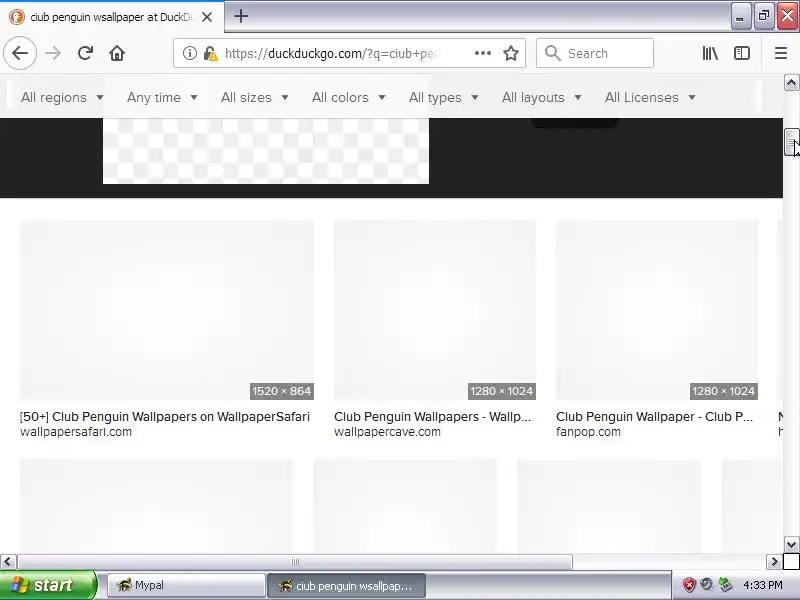Open 'Club Penguin Wallpaper - Club P...' title
The height and width of the screenshot is (600, 800).
tap(655, 417)
